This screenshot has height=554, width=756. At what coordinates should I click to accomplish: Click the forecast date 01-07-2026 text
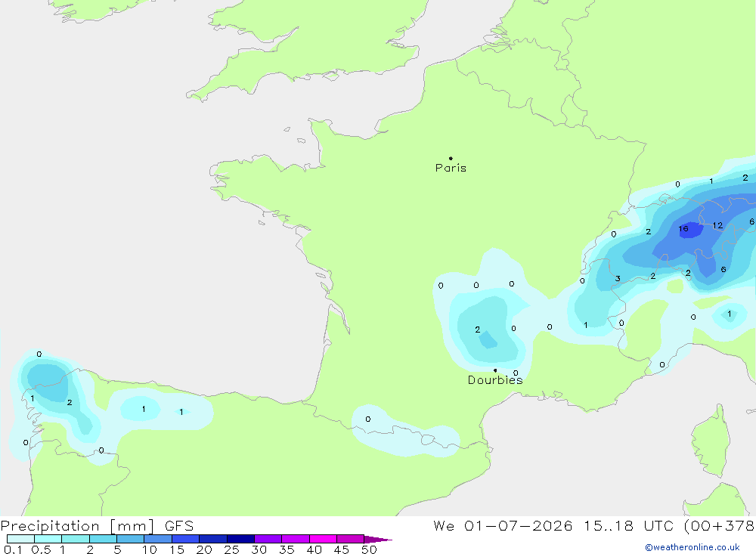519,525
